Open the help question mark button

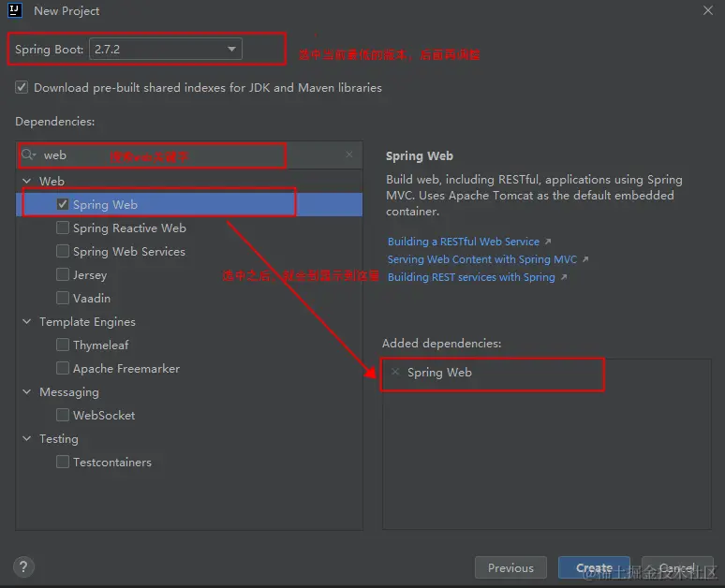tap(23, 566)
